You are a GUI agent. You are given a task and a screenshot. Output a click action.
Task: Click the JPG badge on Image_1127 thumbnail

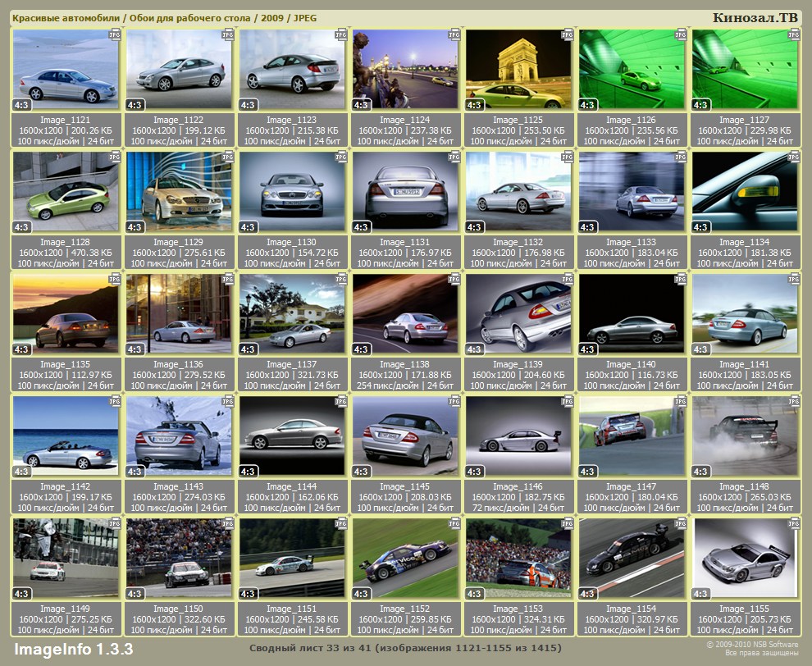click(794, 34)
